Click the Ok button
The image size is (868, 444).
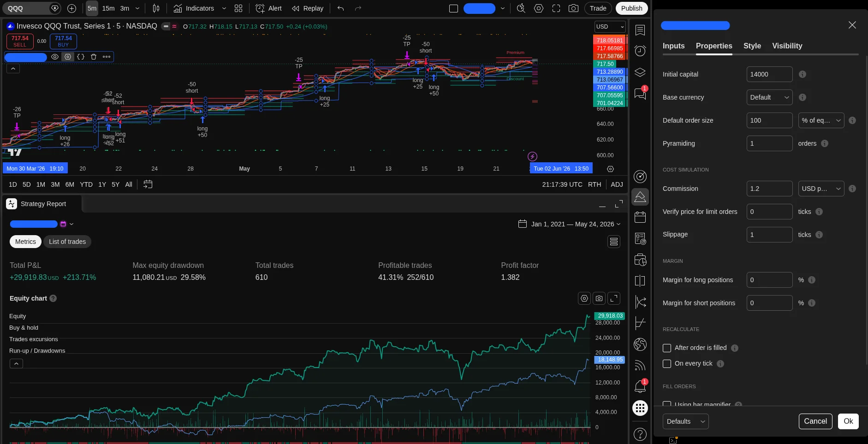tap(848, 421)
